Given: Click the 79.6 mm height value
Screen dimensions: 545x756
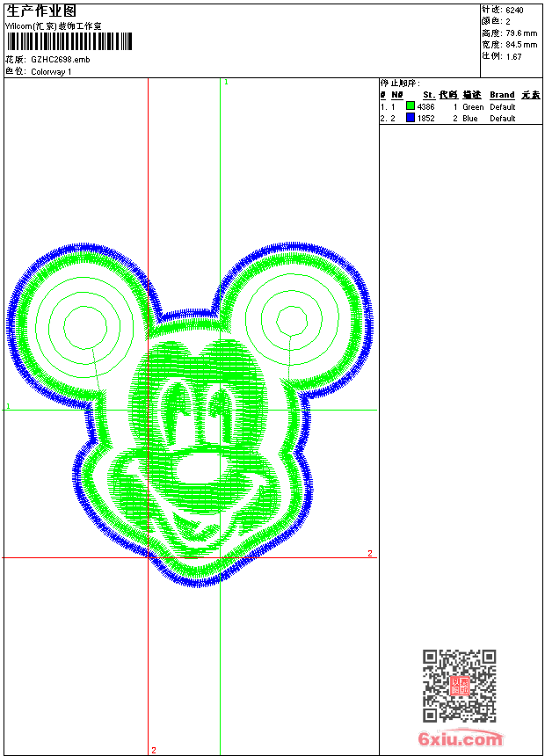Looking at the screenshot, I should pyautogui.click(x=521, y=33).
